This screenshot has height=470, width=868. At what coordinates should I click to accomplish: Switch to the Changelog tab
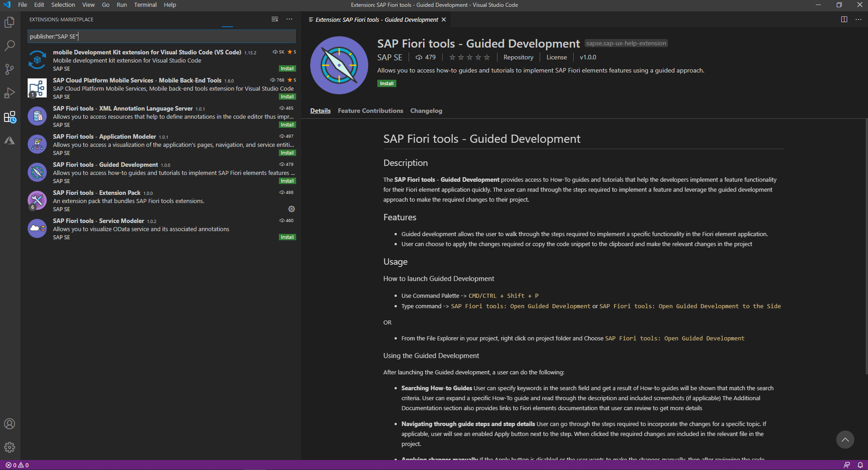[x=426, y=111]
